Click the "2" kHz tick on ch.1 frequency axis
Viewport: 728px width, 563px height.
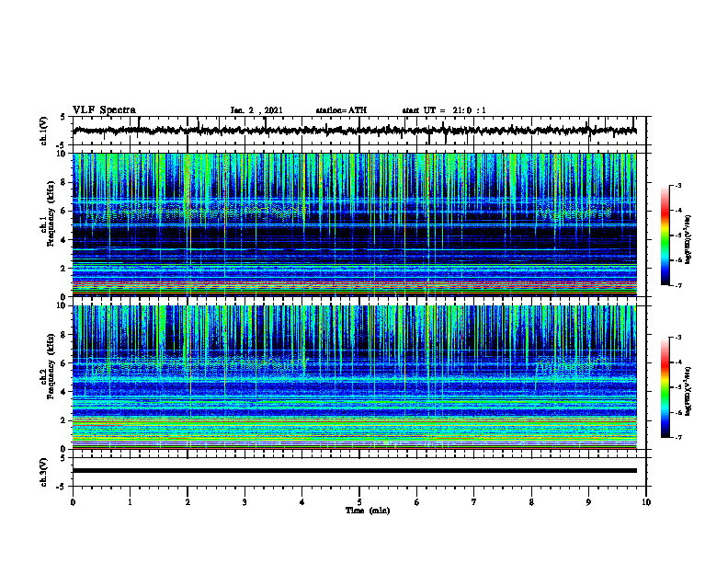coord(63,268)
